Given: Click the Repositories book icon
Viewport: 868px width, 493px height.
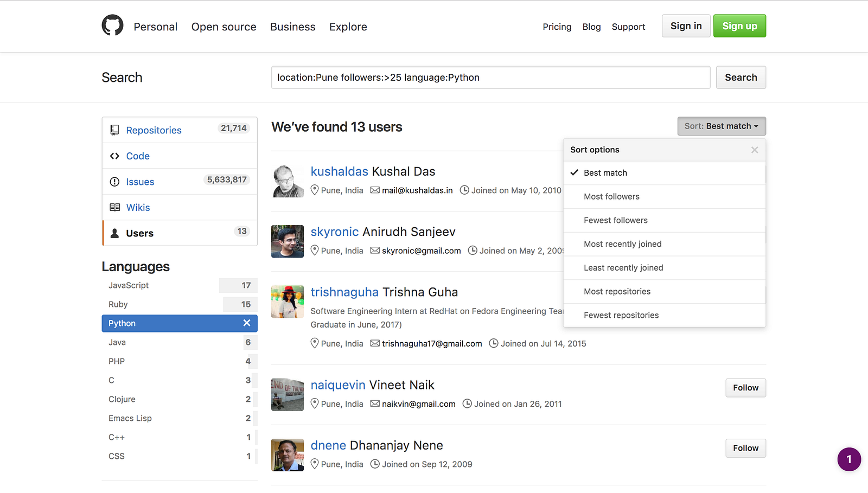Looking at the screenshot, I should coord(114,130).
